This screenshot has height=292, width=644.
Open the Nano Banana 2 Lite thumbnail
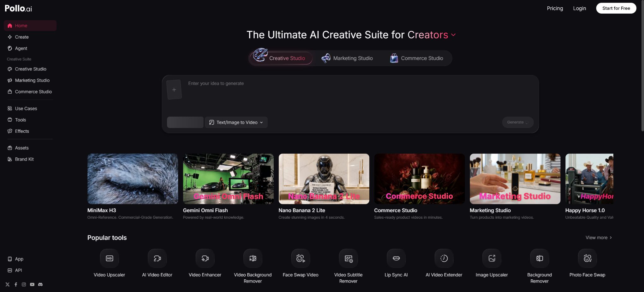[324, 179]
